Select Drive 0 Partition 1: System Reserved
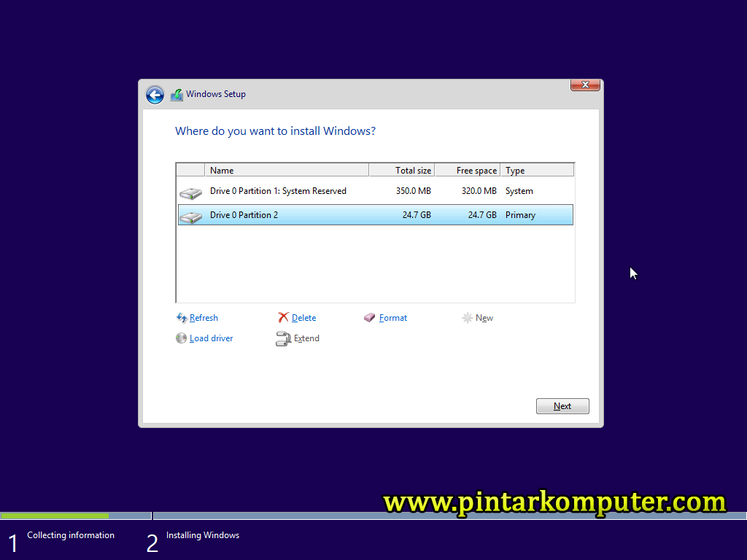747x560 pixels. pos(376,191)
